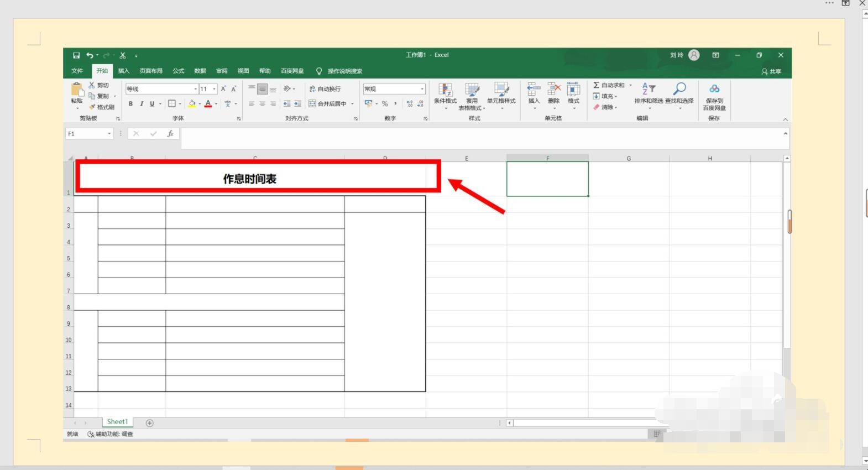
Task: Toggle Bold formatting
Action: [130, 104]
